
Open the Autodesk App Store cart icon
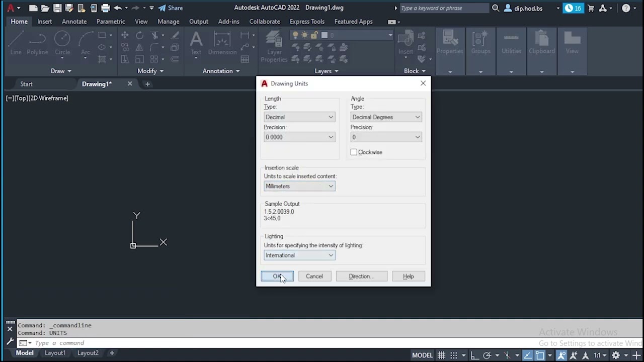591,8
